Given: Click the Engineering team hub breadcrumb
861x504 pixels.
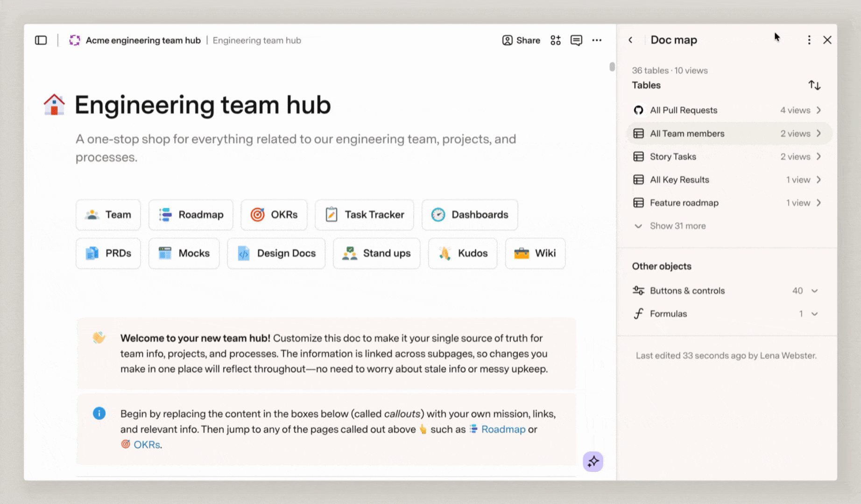Looking at the screenshot, I should [x=257, y=41].
